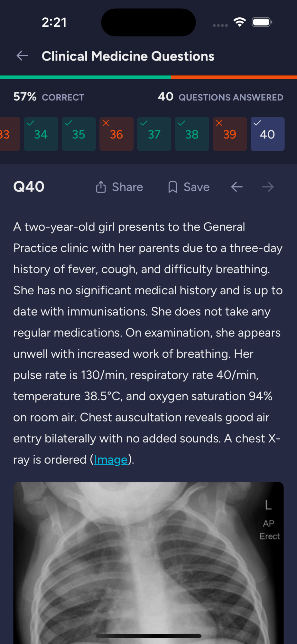Select question 35 tile
Image resolution: width=297 pixels, height=644 pixels.
(79, 134)
